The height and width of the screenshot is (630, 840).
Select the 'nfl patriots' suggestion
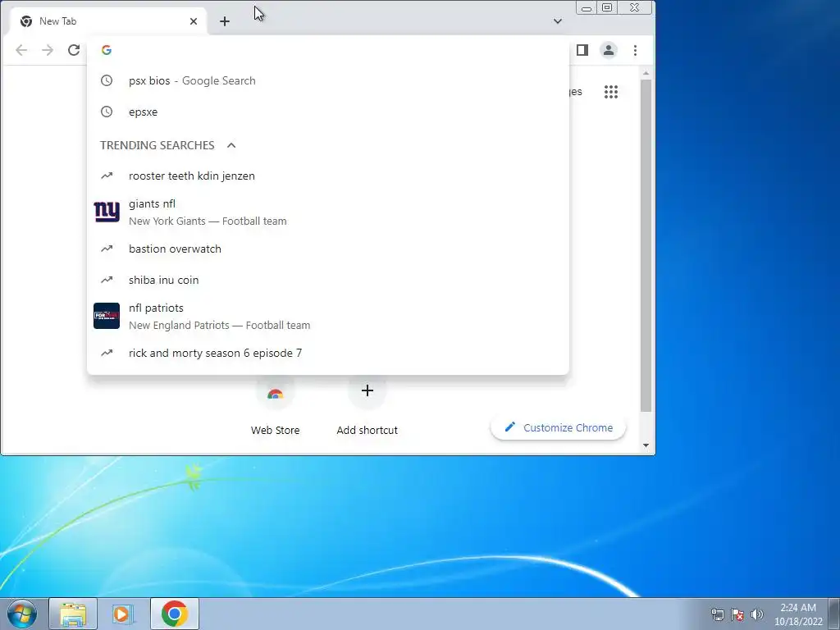click(x=328, y=316)
